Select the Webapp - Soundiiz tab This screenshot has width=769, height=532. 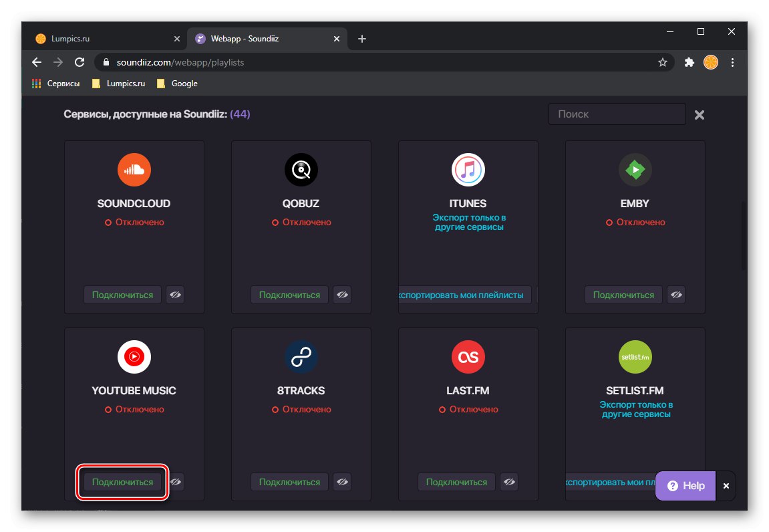point(267,39)
